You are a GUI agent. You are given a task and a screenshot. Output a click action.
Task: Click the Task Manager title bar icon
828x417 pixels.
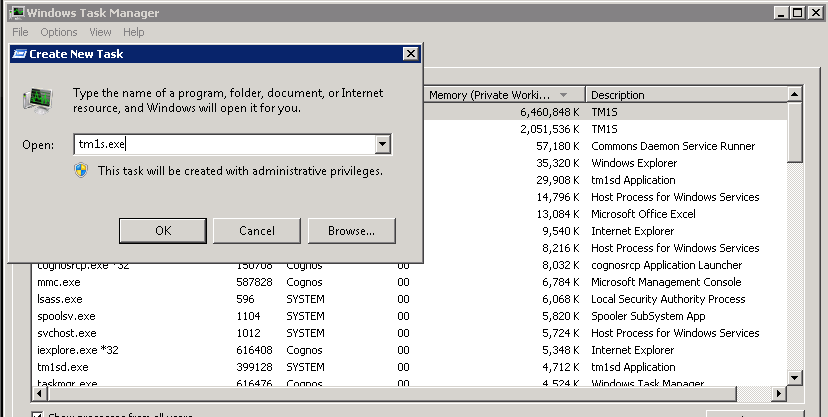pyautogui.click(x=17, y=13)
